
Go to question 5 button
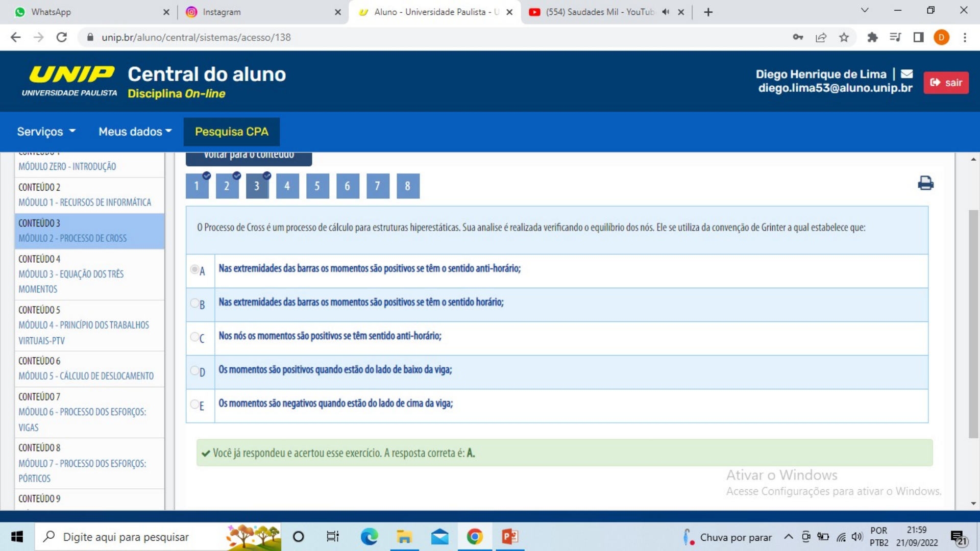pyautogui.click(x=317, y=186)
